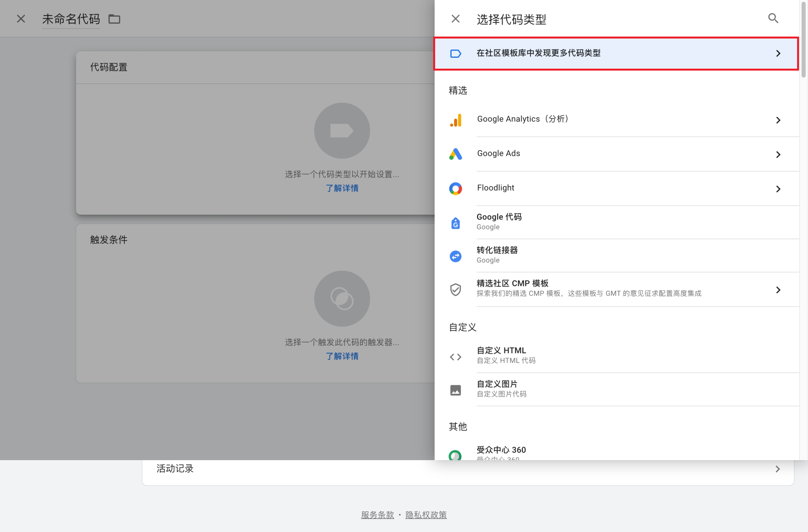Click the folder icon beside 未命名代码

click(114, 19)
